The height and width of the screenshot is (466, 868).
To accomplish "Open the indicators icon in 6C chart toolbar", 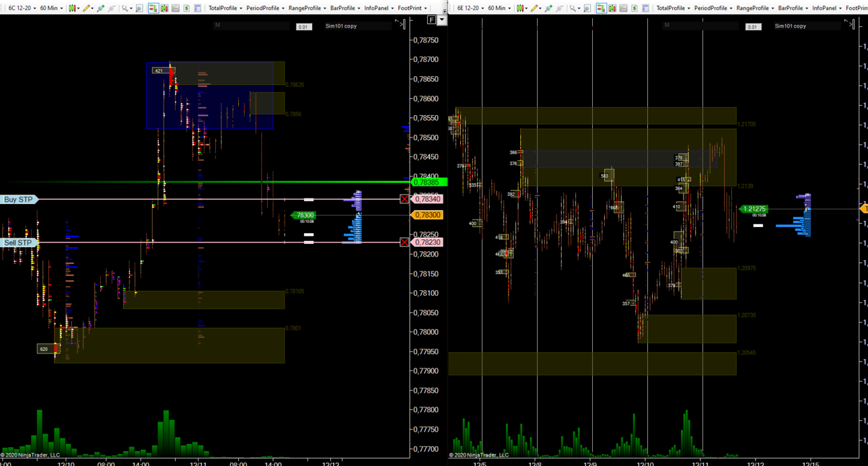I will (x=100, y=8).
